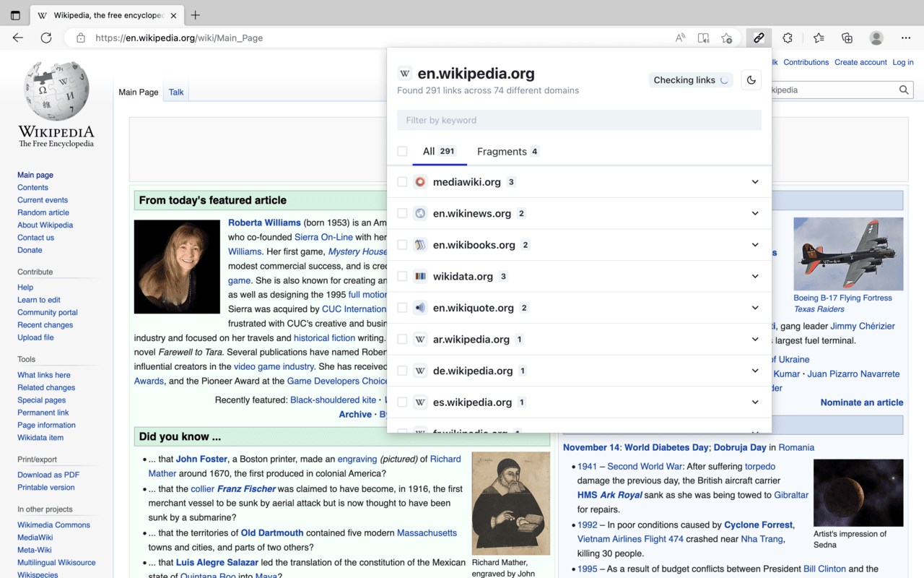
Task: Check the en.wikiquote.org checkbox
Action: coord(402,308)
